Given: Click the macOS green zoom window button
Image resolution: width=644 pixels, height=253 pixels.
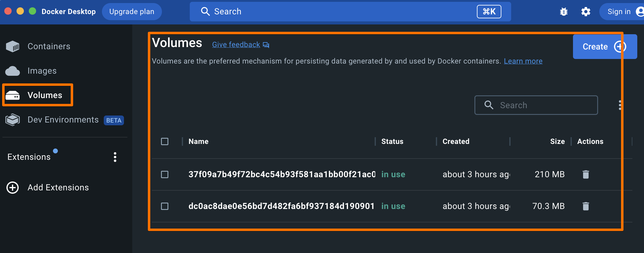Looking at the screenshot, I should (x=32, y=11).
